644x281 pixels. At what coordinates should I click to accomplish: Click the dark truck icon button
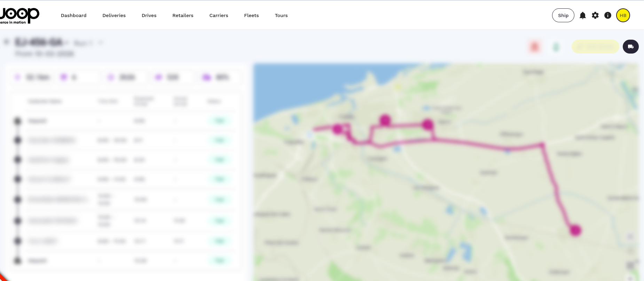[x=630, y=47]
